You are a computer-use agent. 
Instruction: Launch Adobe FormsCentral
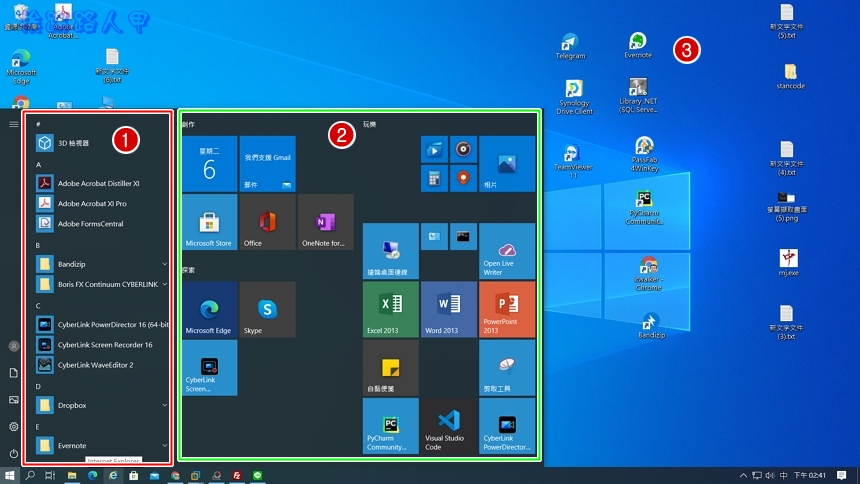[102, 224]
